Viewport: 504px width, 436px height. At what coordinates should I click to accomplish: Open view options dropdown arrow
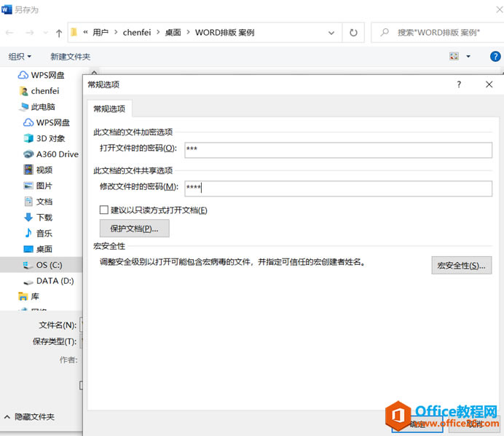[x=468, y=57]
